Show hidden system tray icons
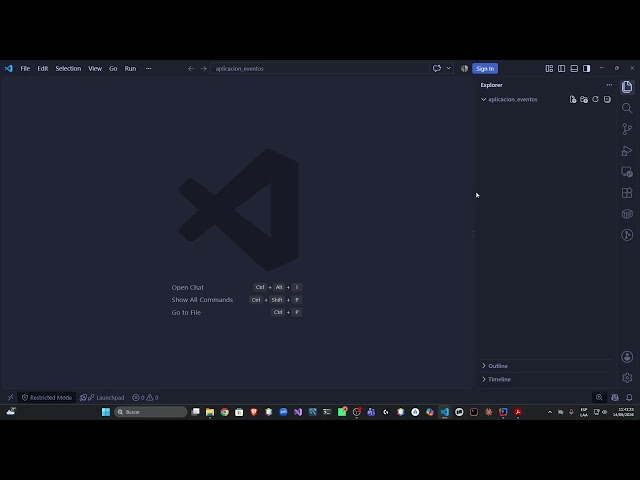 pyautogui.click(x=549, y=412)
